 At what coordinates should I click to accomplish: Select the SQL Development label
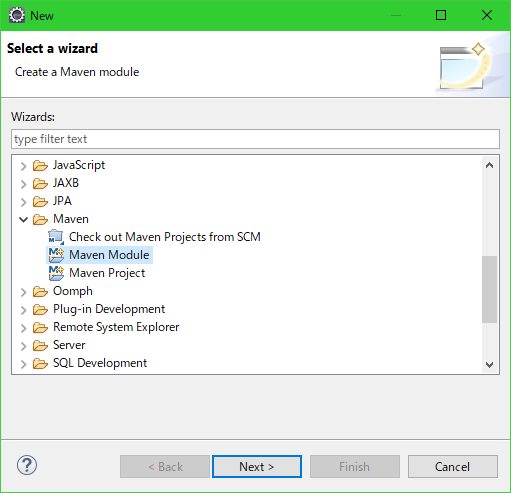coord(100,363)
